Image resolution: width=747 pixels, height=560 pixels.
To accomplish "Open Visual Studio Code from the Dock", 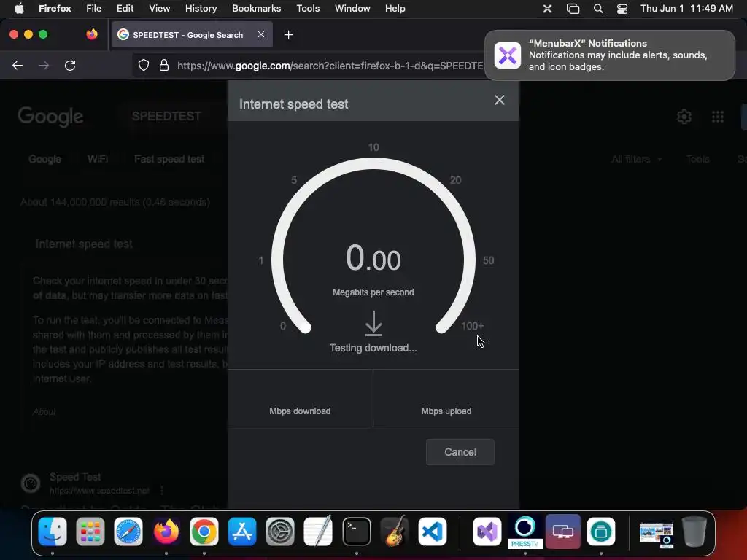I will (x=433, y=532).
